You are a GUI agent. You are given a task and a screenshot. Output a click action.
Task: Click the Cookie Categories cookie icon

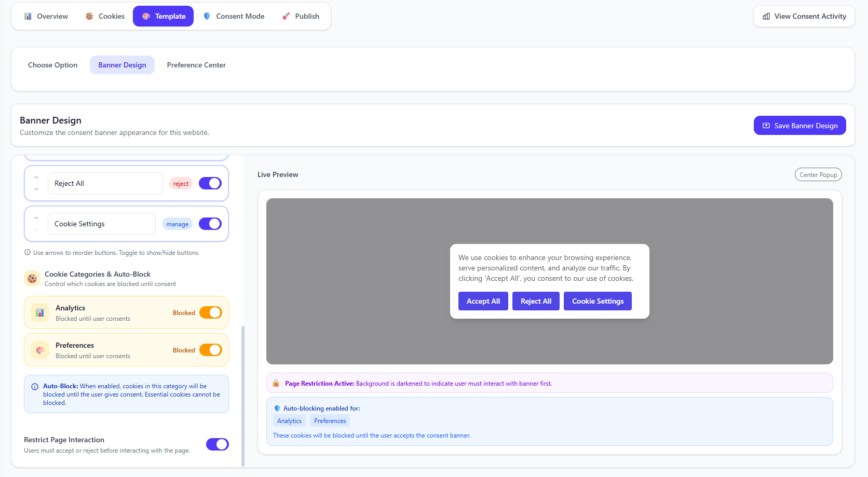click(x=32, y=279)
